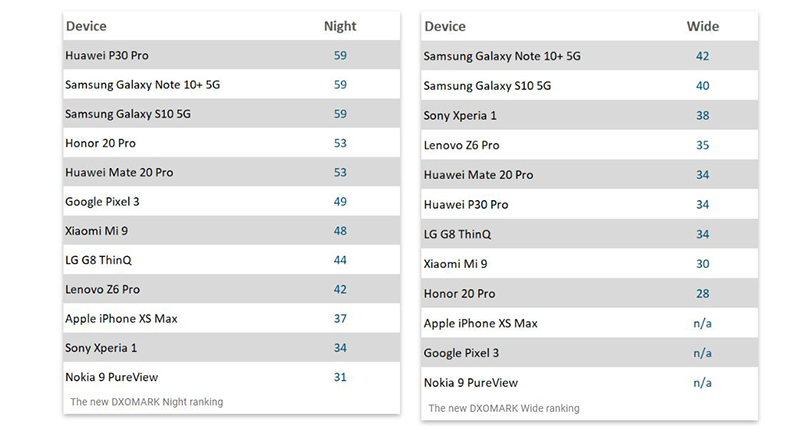
Task: Click Honor 20 Pro Wide score 28
Action: 703,293
